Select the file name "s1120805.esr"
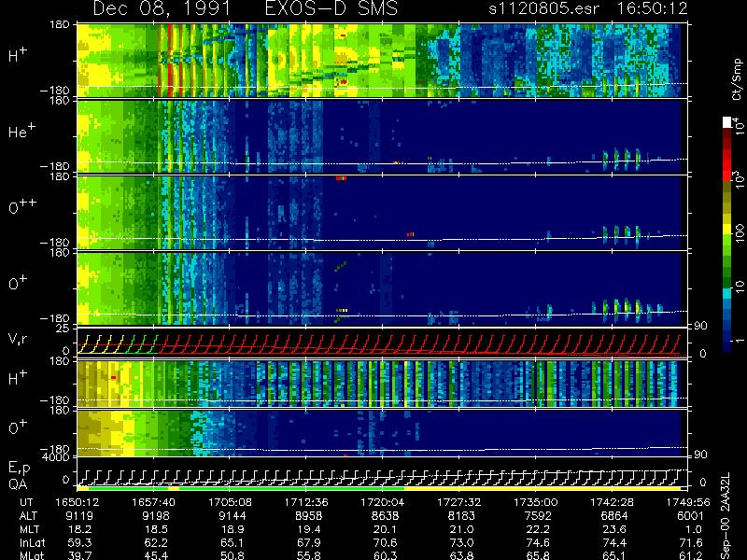This screenshot has height=560, width=747. point(543,9)
